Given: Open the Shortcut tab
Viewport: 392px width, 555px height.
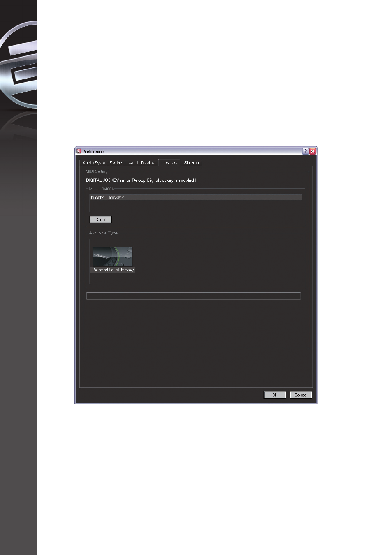Looking at the screenshot, I should click(191, 163).
